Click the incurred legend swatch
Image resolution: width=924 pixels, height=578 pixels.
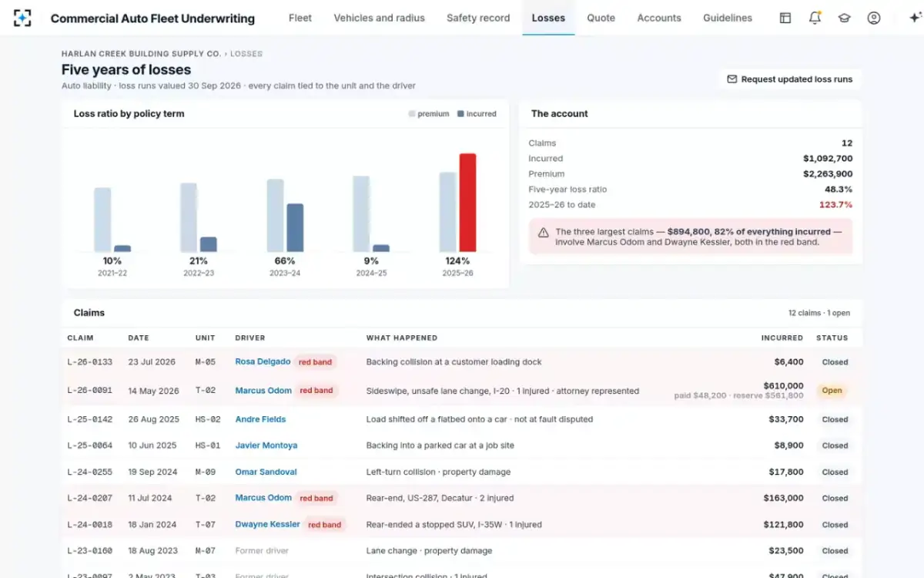pos(460,114)
